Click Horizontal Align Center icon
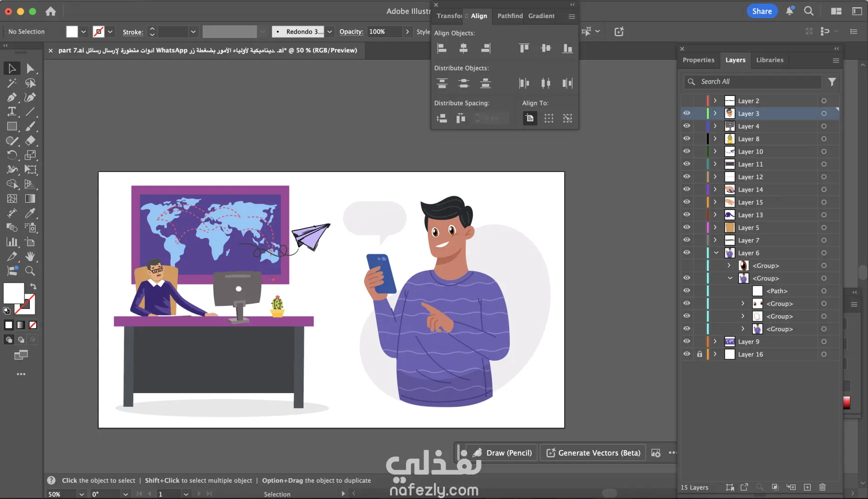The image size is (868, 499). click(463, 48)
